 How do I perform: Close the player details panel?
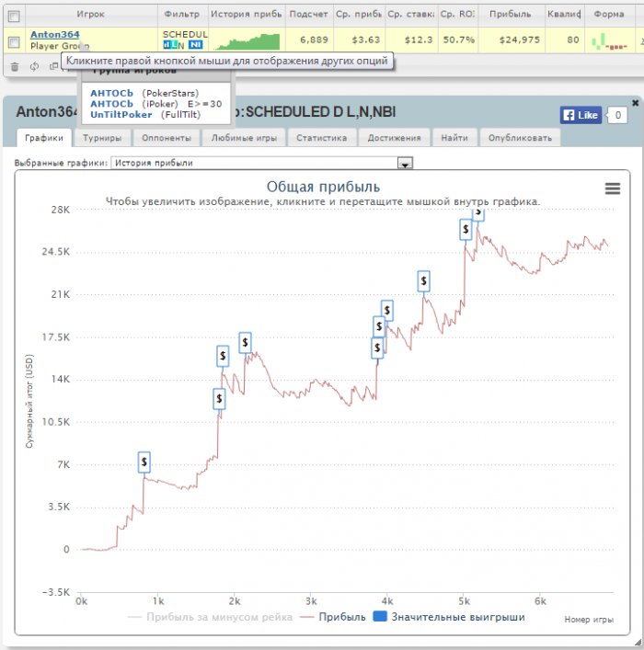coord(635,103)
